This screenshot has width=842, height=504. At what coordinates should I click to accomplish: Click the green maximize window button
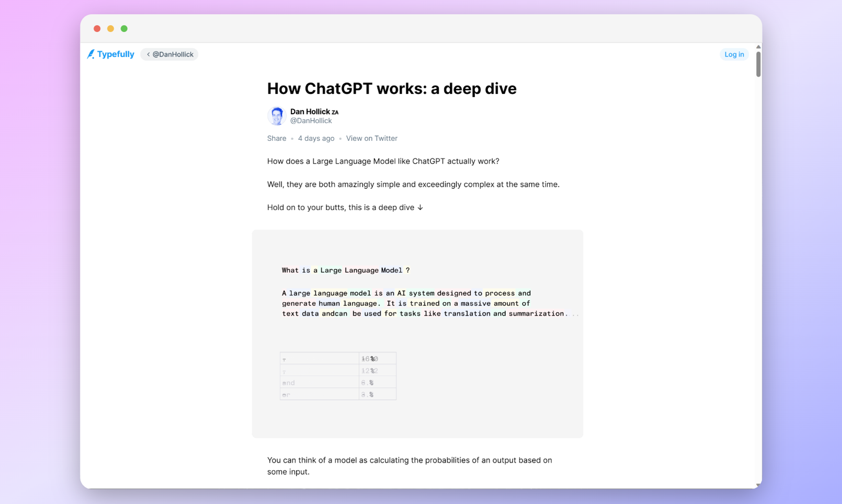tap(124, 29)
